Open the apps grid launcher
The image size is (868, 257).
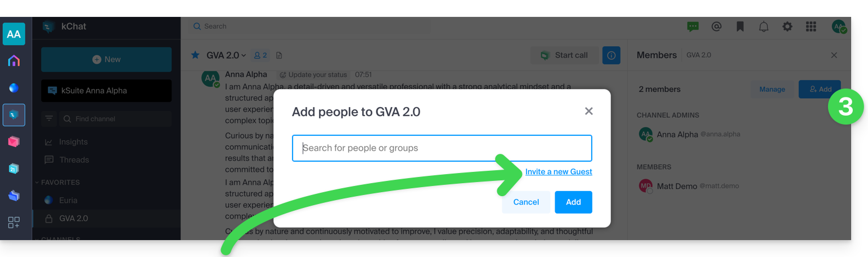811,26
